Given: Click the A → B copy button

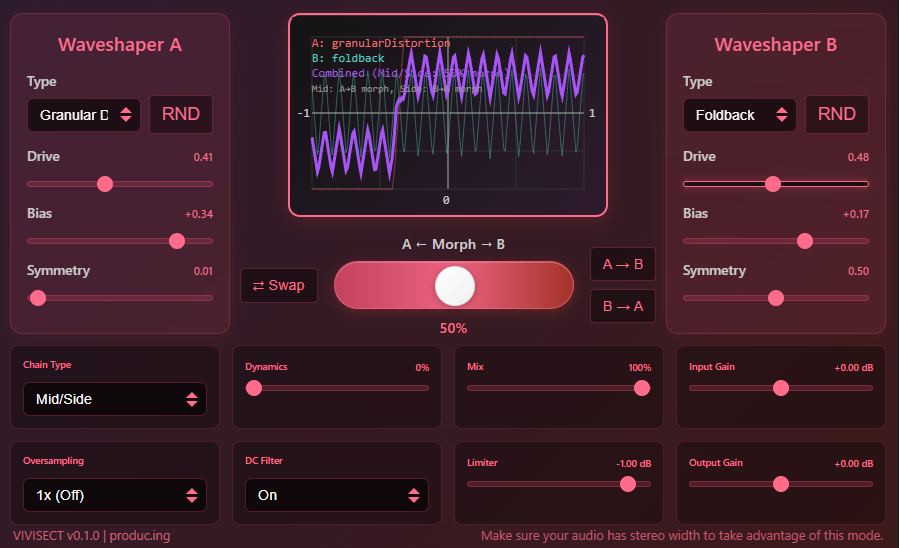Looking at the screenshot, I should 622,265.
